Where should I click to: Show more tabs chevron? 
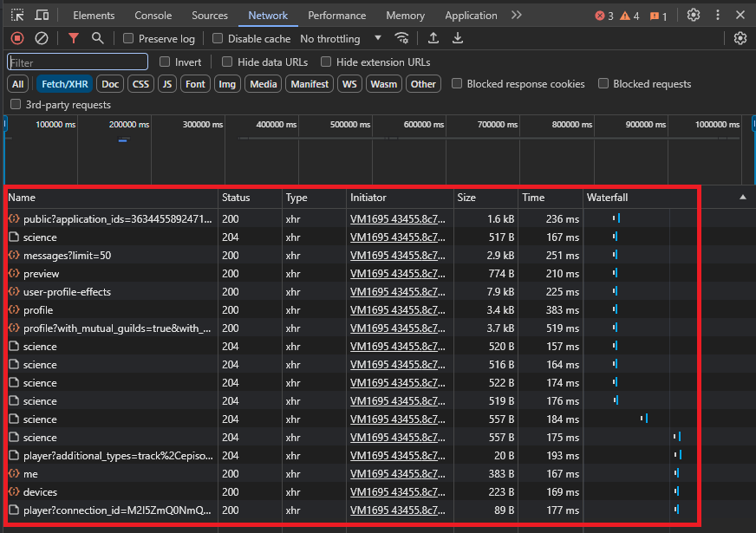517,16
